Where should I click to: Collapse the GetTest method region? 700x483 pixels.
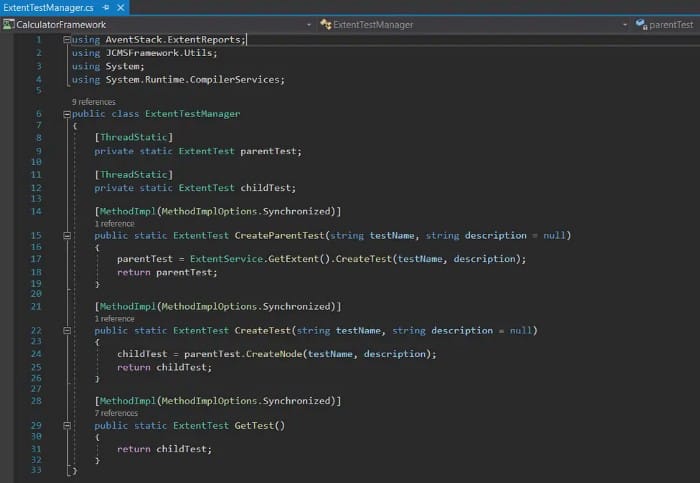[67, 426]
